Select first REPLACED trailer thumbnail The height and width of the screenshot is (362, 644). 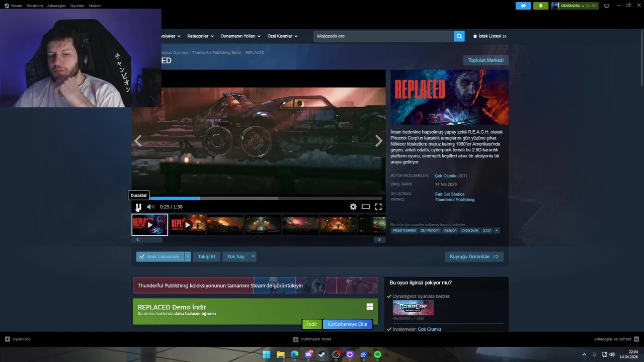(149, 225)
